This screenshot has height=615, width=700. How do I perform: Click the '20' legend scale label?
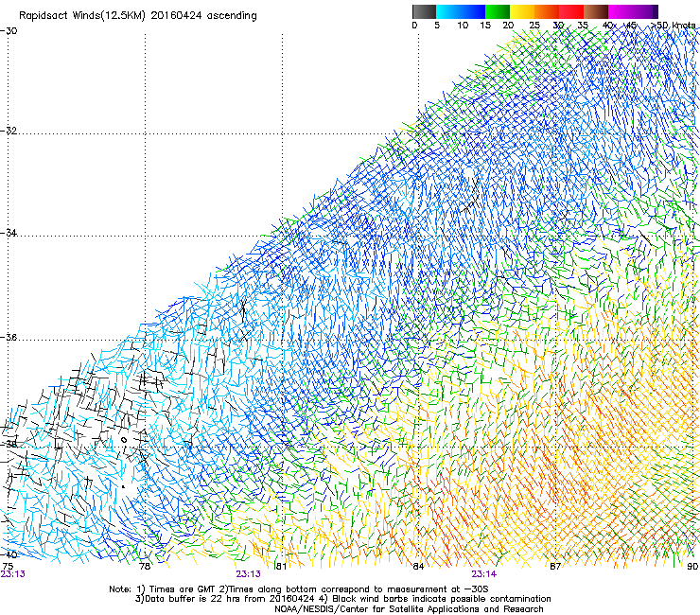point(508,25)
